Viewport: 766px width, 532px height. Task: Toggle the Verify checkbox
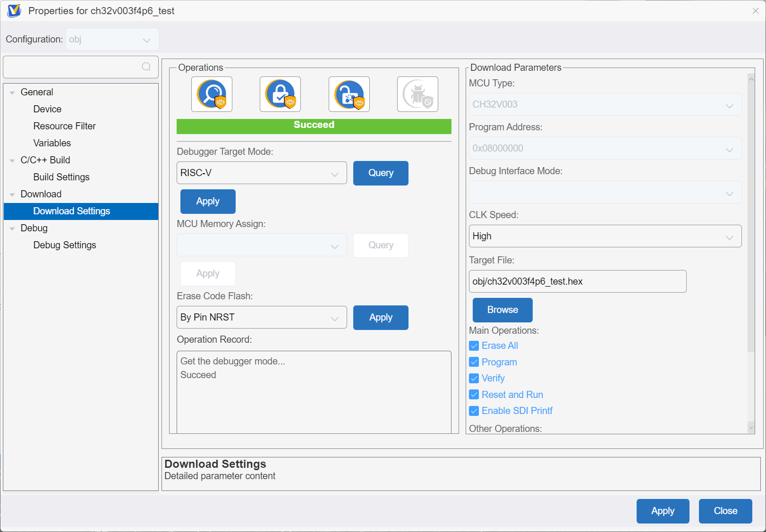(474, 379)
